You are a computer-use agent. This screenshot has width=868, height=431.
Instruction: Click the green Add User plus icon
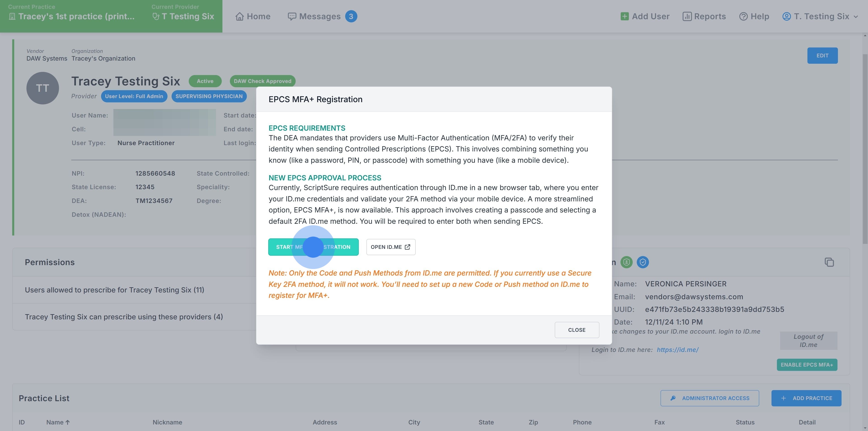tap(624, 16)
